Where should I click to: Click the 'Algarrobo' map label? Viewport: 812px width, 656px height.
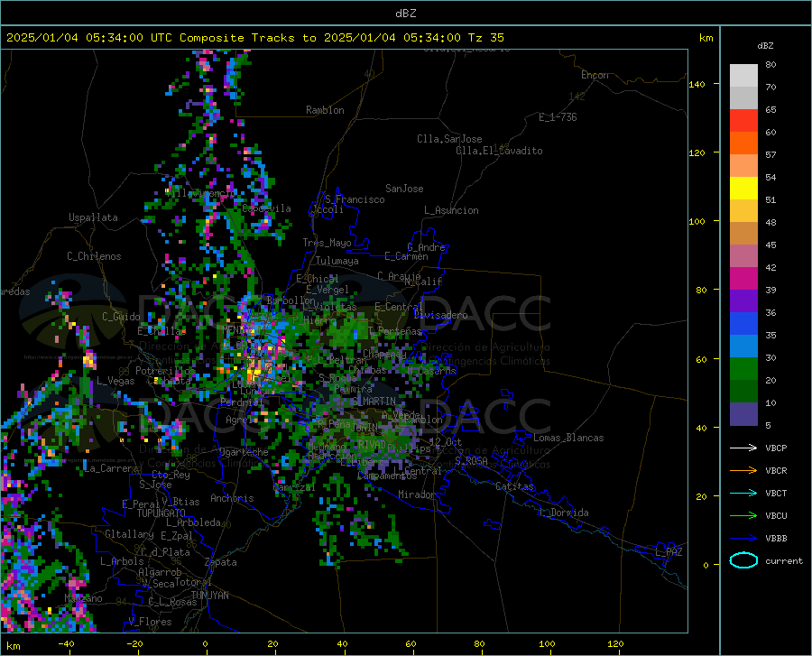pos(160,572)
